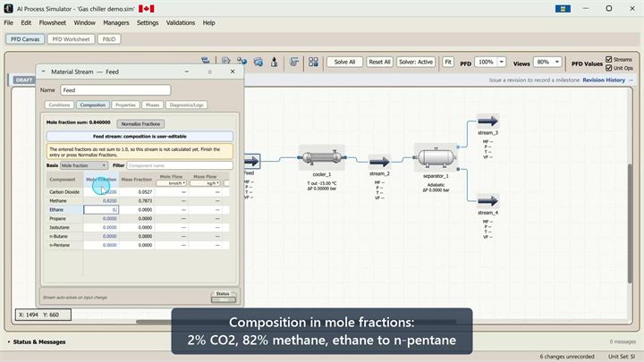Open the Settings menu
The width and height of the screenshot is (644, 362).
(148, 23)
